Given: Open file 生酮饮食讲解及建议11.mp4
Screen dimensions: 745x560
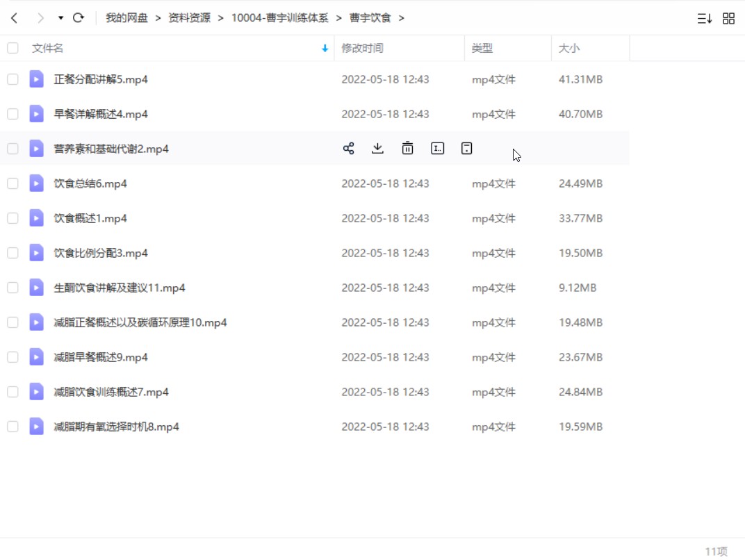Looking at the screenshot, I should pos(120,288).
